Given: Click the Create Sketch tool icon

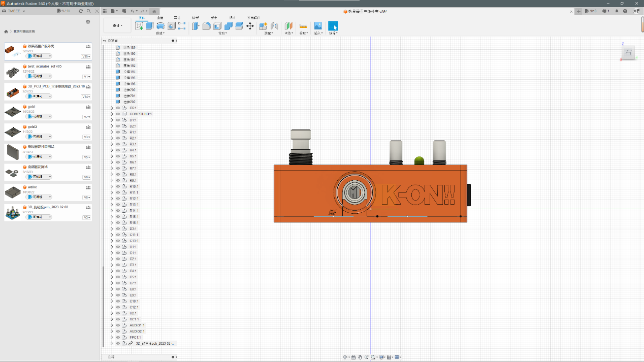Looking at the screenshot, I should point(139,26).
